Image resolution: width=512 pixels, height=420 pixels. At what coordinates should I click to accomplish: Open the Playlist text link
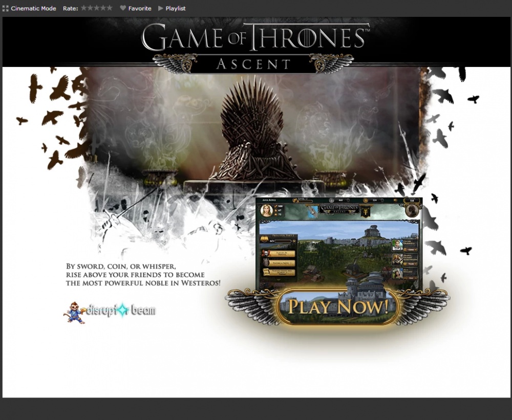pos(175,9)
